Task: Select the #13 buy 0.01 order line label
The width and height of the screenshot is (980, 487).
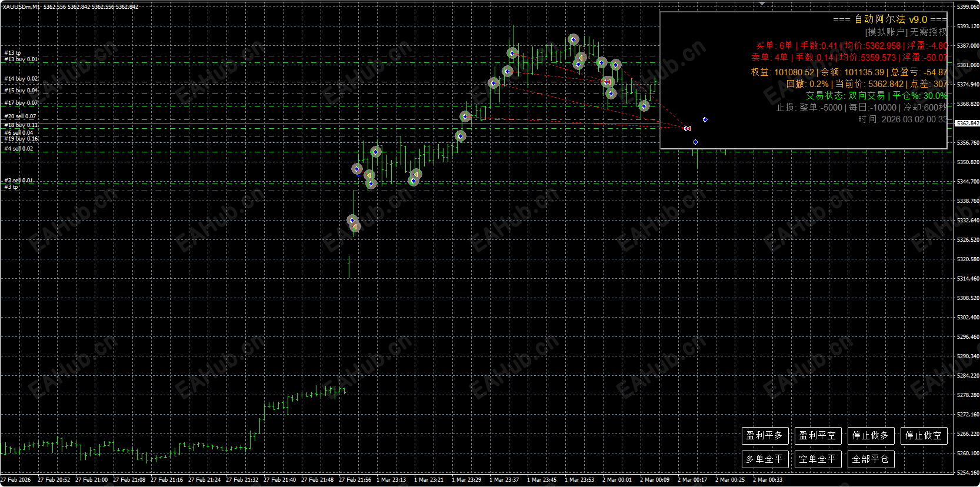Action: point(21,59)
